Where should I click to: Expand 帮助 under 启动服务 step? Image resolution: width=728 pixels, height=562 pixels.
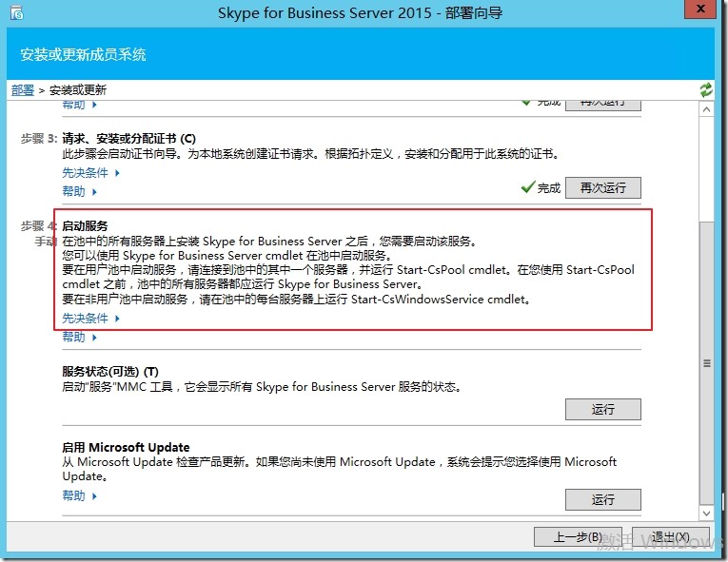(79, 338)
